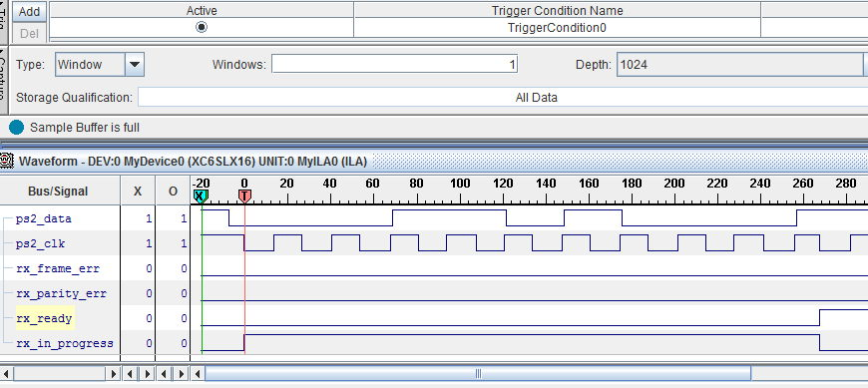Select the rx_in_progress signal row
Image resolution: width=868 pixels, height=388 pixels.
pos(64,343)
